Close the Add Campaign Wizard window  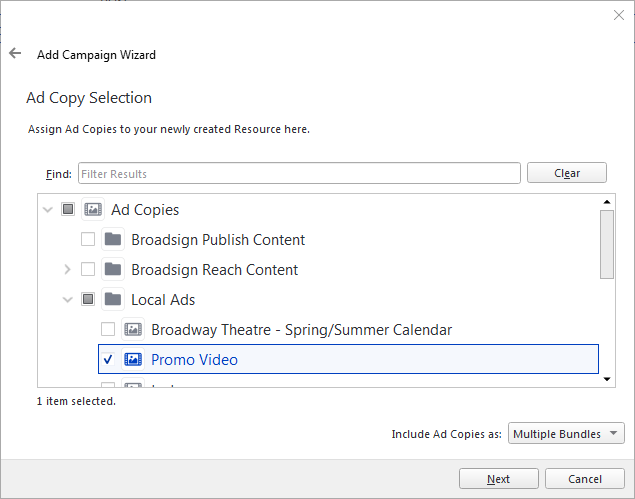pos(618,15)
